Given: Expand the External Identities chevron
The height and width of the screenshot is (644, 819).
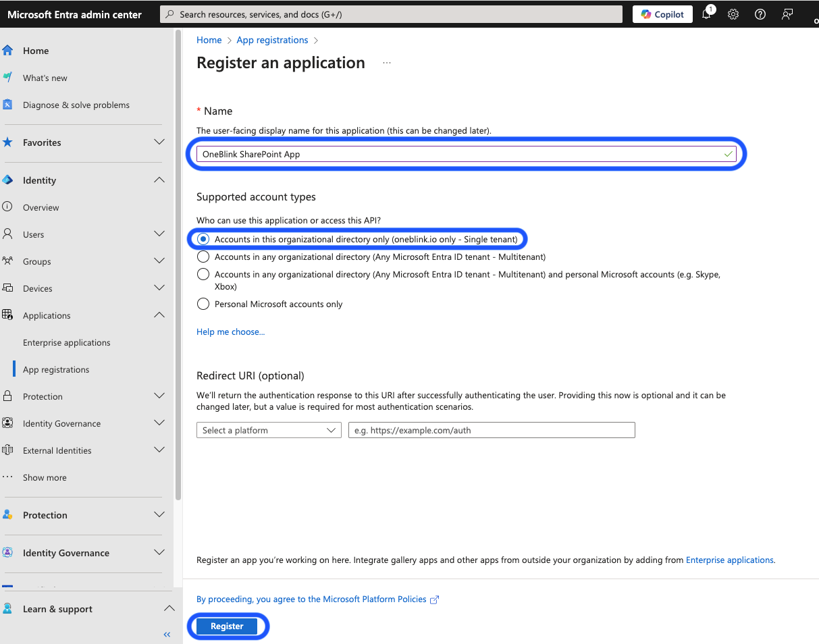Looking at the screenshot, I should pyautogui.click(x=159, y=450).
